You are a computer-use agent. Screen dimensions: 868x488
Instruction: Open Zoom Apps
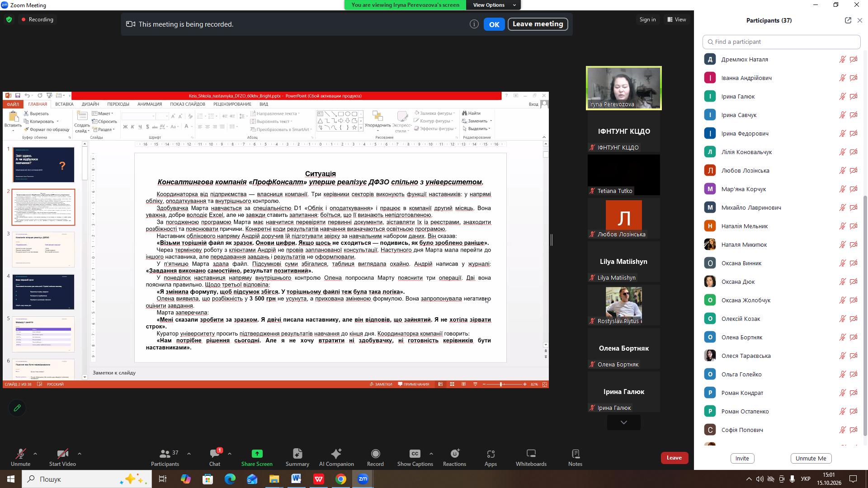click(491, 457)
